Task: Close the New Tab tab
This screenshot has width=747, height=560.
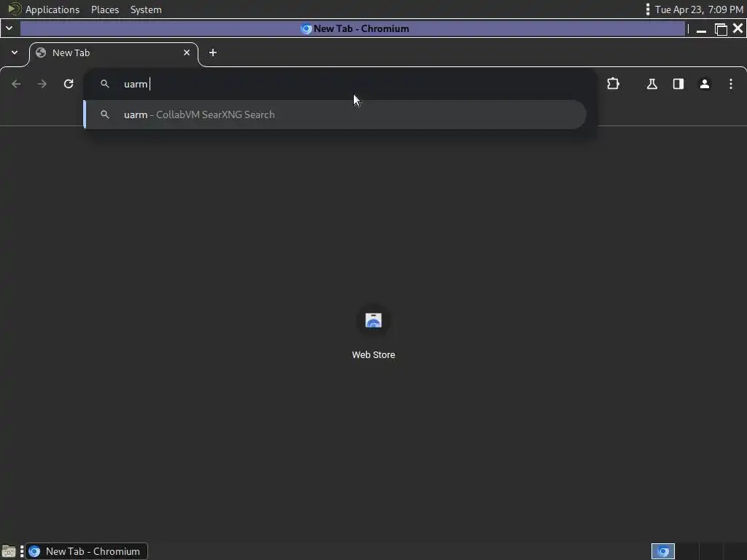Action: click(187, 52)
